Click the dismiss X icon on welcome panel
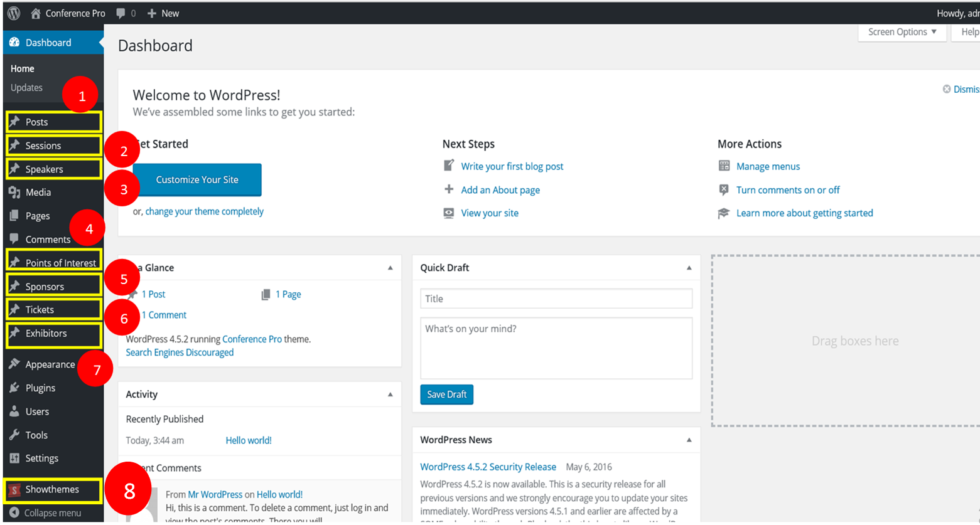Image resolution: width=980 pixels, height=525 pixels. click(947, 89)
